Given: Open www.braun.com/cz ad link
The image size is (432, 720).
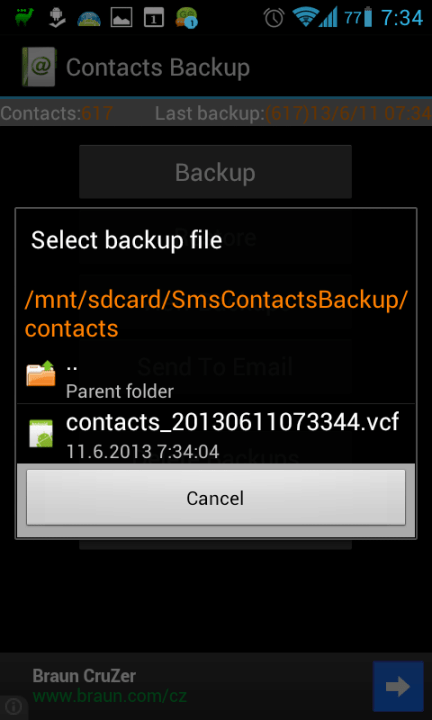Looking at the screenshot, I should [110, 696].
